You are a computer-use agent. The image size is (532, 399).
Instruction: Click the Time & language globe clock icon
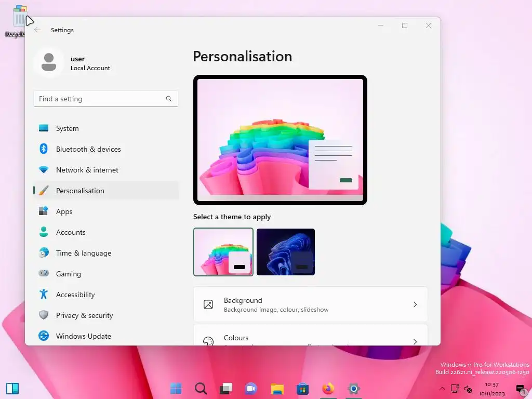tap(44, 253)
